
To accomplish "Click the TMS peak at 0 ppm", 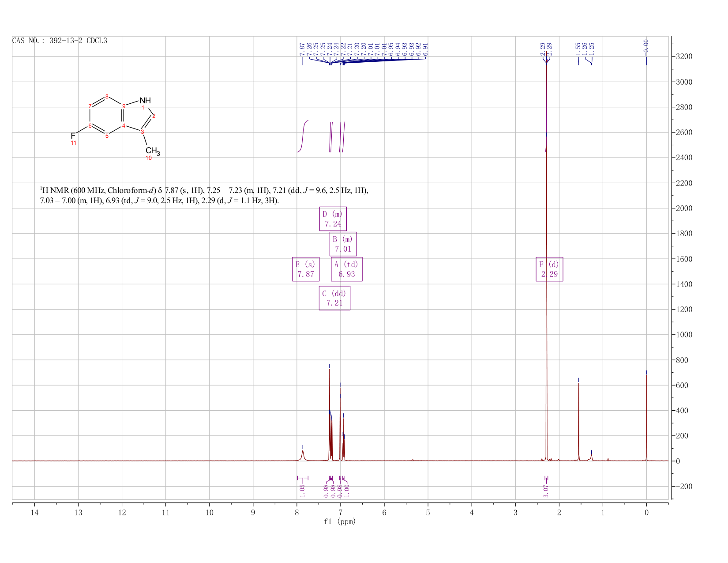I will point(646,417).
